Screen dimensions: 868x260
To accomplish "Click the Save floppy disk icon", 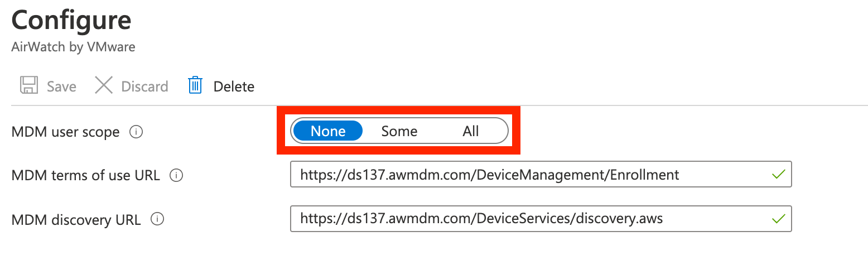I will point(29,86).
